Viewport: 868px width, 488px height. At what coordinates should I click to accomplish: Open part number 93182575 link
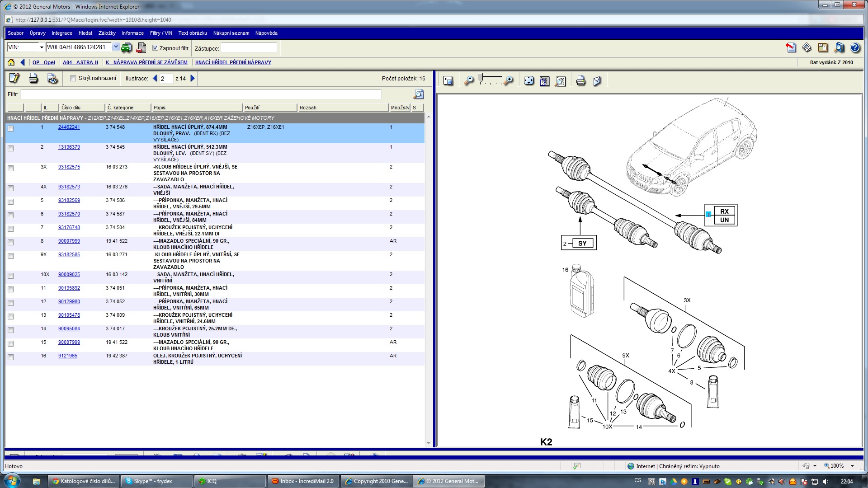tap(69, 167)
